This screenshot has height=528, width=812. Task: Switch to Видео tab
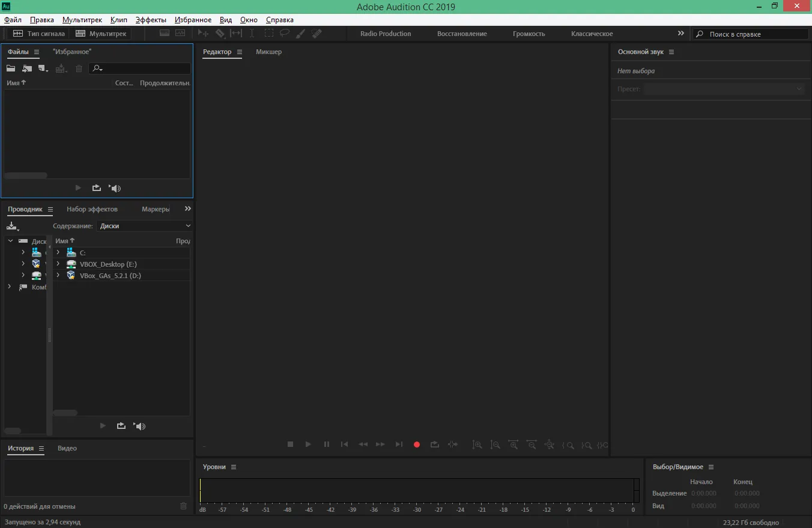coord(67,448)
